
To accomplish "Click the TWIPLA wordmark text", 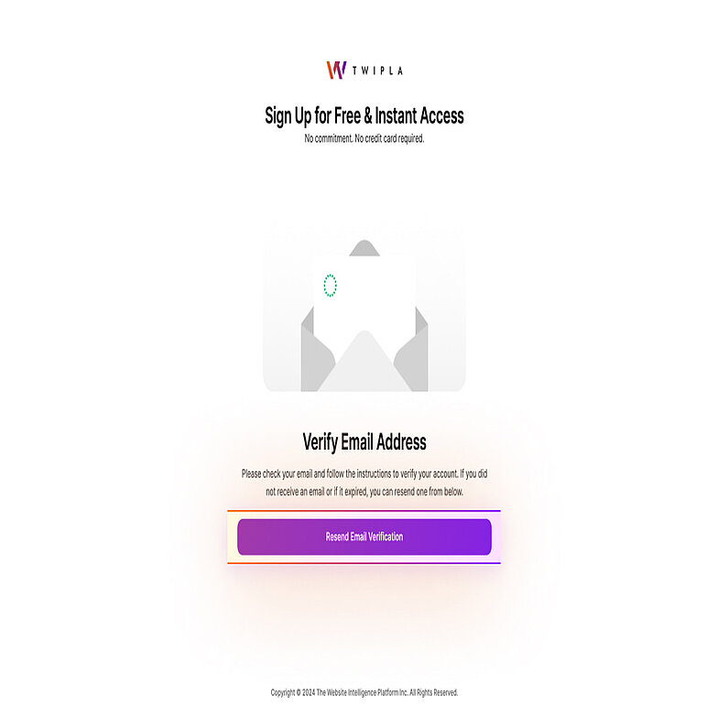I will pos(377,71).
